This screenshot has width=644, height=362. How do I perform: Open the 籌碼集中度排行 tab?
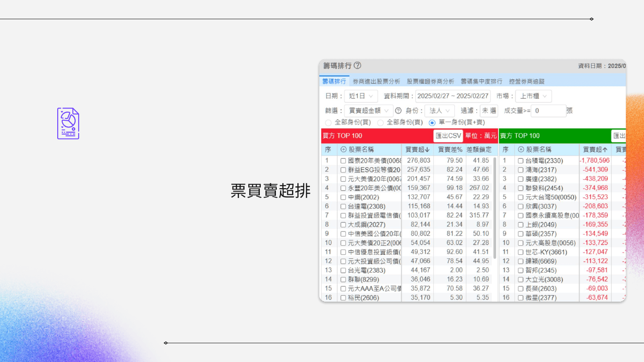coord(481,81)
